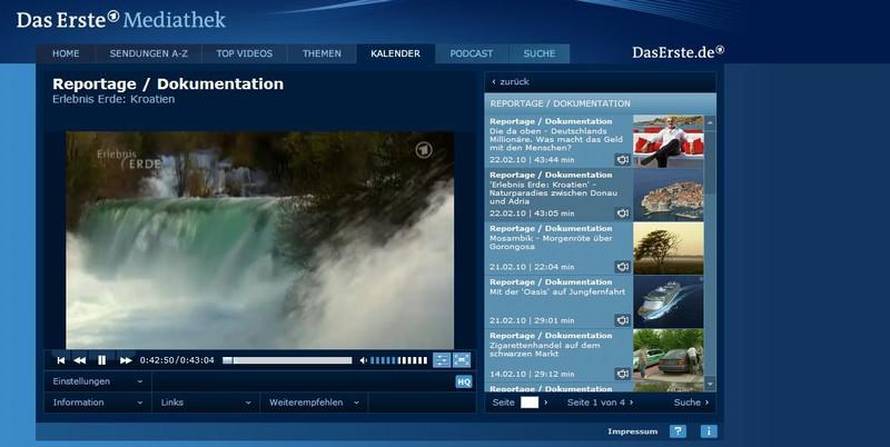Open the HOME tab
890x447 pixels.
(66, 54)
